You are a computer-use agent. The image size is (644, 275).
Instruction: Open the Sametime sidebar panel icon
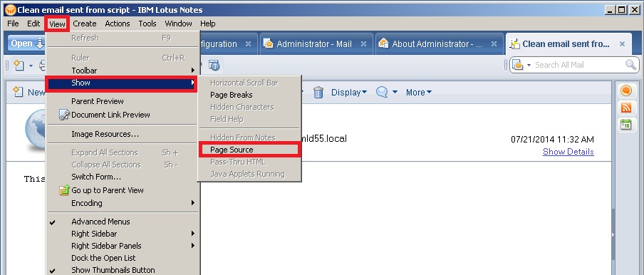[626, 90]
